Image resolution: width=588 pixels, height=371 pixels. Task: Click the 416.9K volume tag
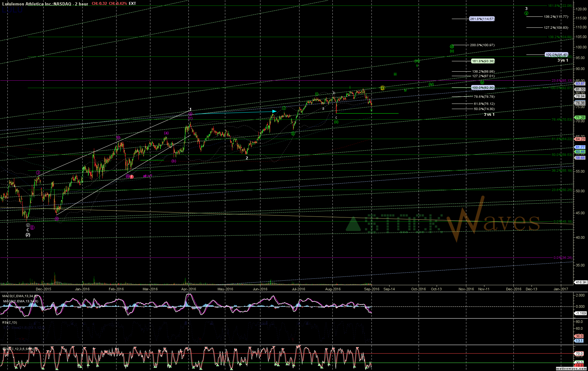[581, 282]
